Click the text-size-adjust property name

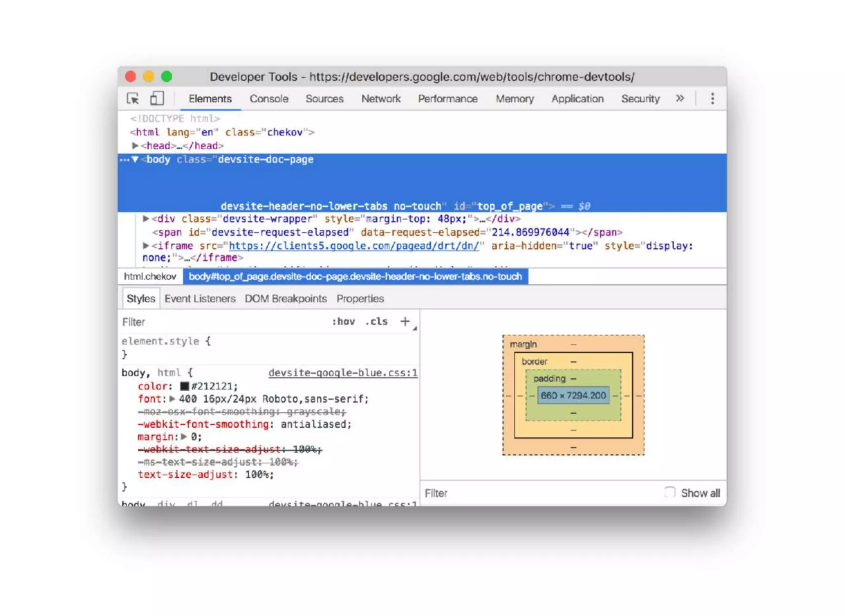coord(185,474)
